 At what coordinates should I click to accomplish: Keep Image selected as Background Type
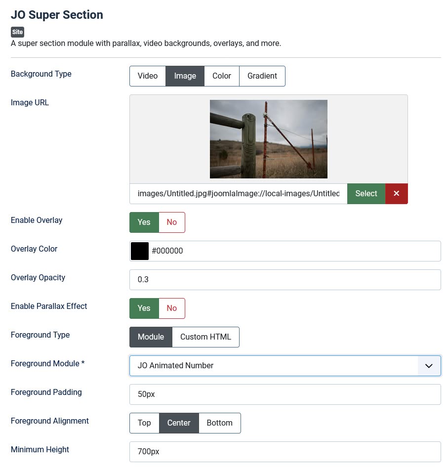click(x=185, y=76)
